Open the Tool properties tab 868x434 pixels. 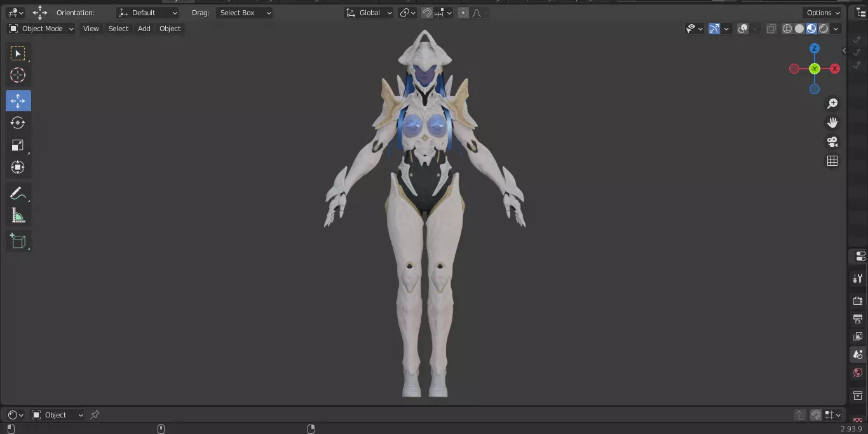[x=858, y=278]
